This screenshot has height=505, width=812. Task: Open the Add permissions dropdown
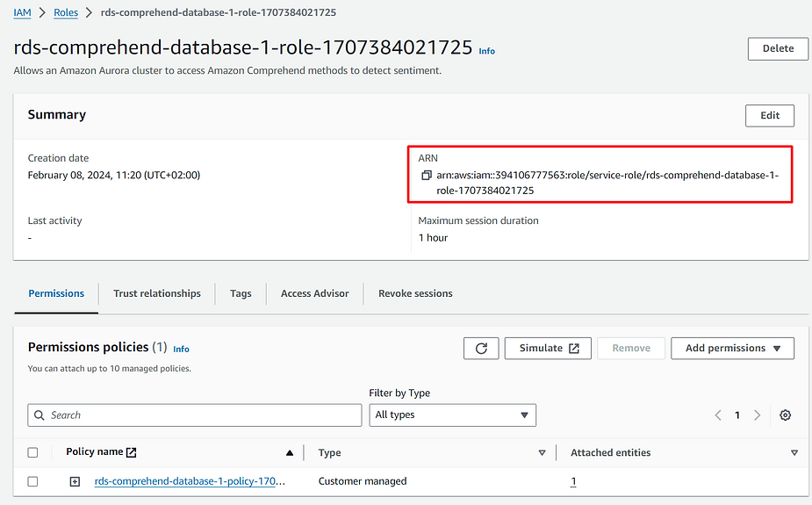(x=732, y=348)
